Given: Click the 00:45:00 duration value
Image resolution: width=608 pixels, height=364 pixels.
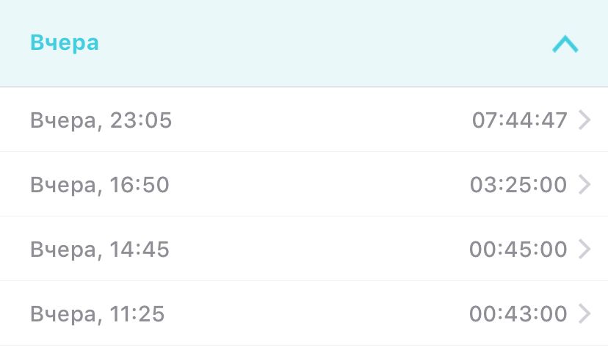Looking at the screenshot, I should [x=518, y=250].
